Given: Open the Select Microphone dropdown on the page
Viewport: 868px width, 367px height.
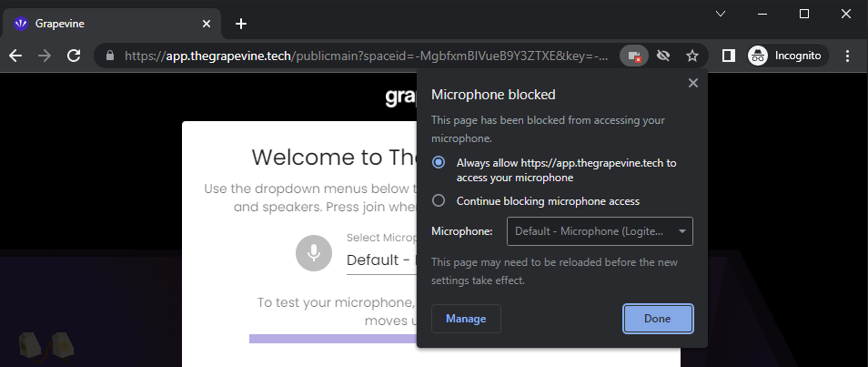Looking at the screenshot, I should pyautogui.click(x=381, y=260).
